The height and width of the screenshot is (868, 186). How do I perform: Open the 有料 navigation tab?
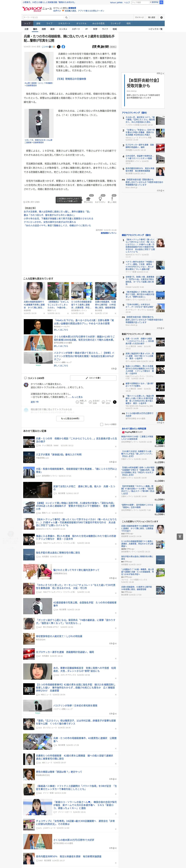pyautogui.click(x=128, y=24)
